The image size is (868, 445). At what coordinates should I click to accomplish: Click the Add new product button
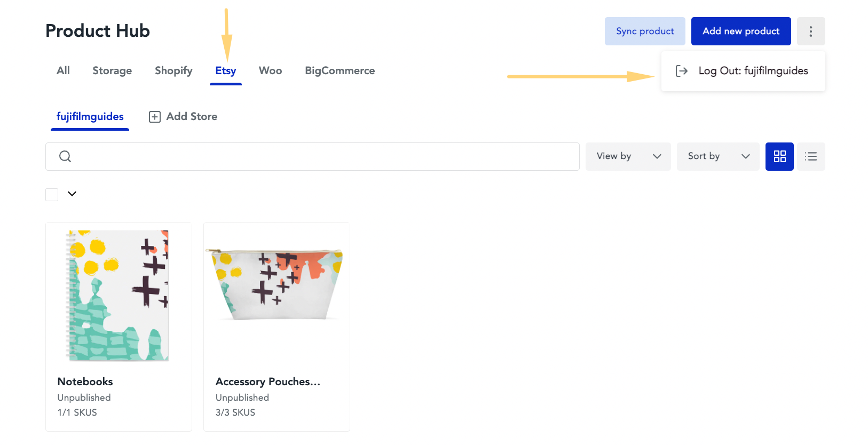[x=741, y=31]
